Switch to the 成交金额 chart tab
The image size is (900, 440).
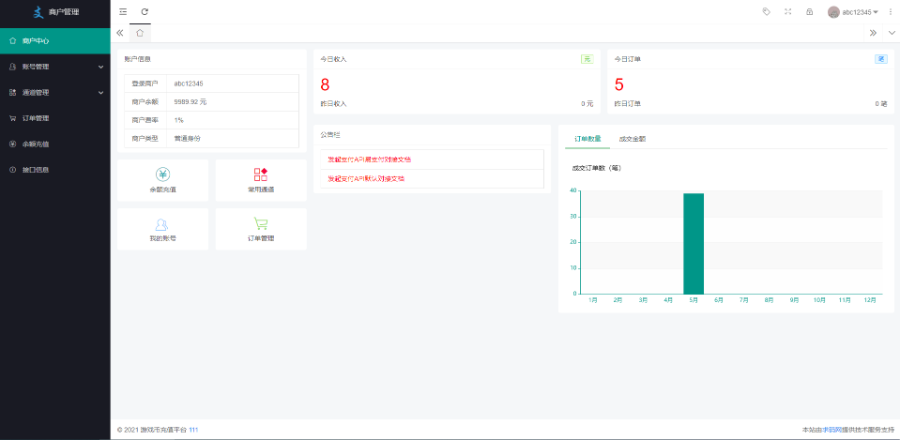632,138
